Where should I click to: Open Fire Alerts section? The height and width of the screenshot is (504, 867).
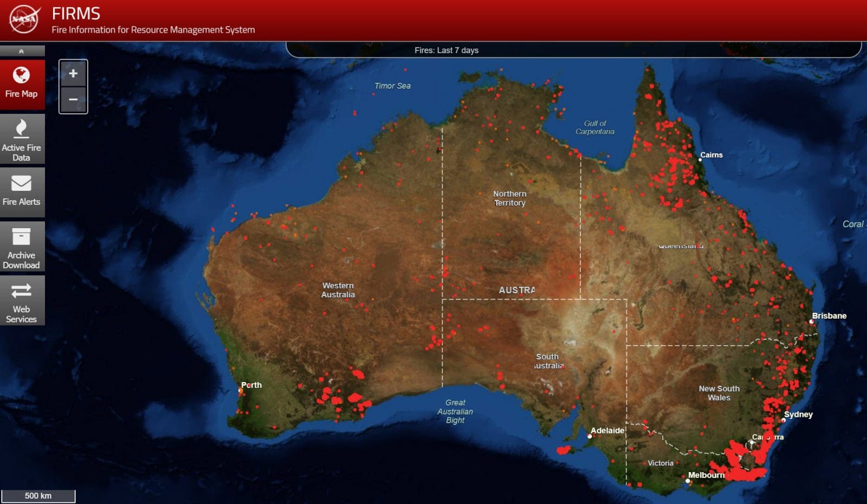click(22, 192)
